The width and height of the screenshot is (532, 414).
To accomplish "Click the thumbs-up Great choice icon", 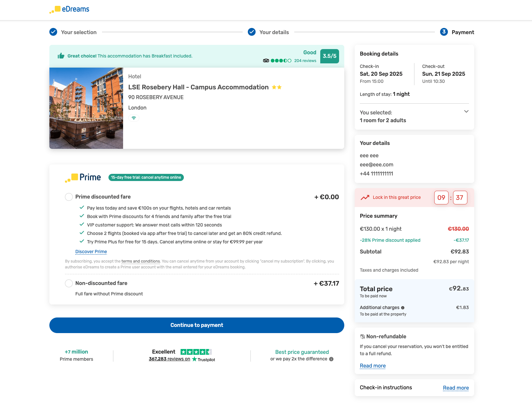I will (x=61, y=56).
